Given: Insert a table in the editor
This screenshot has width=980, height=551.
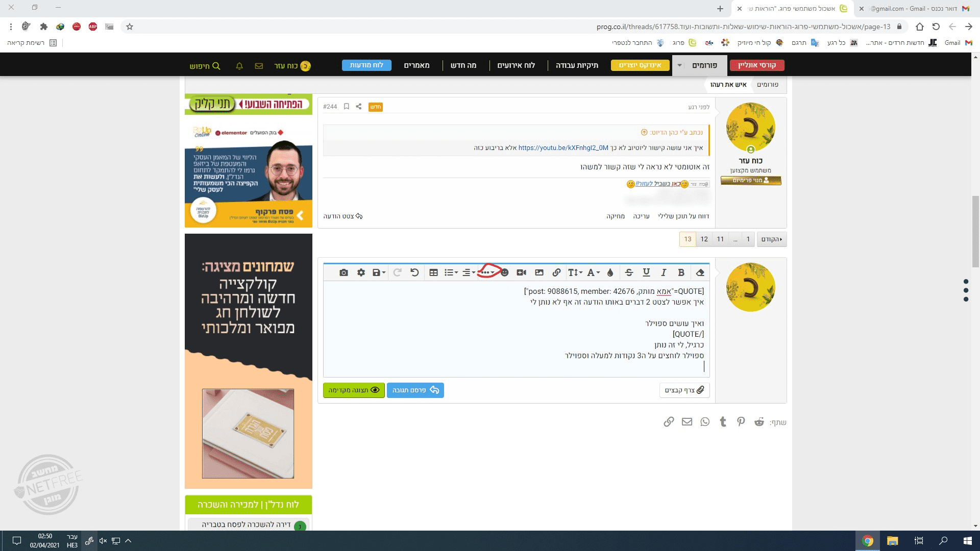Looking at the screenshot, I should tap(433, 272).
